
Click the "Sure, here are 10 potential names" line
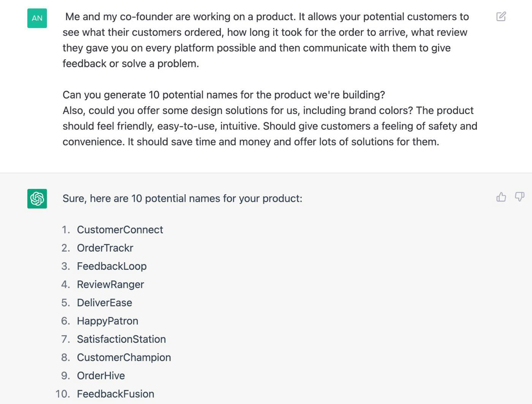point(182,198)
